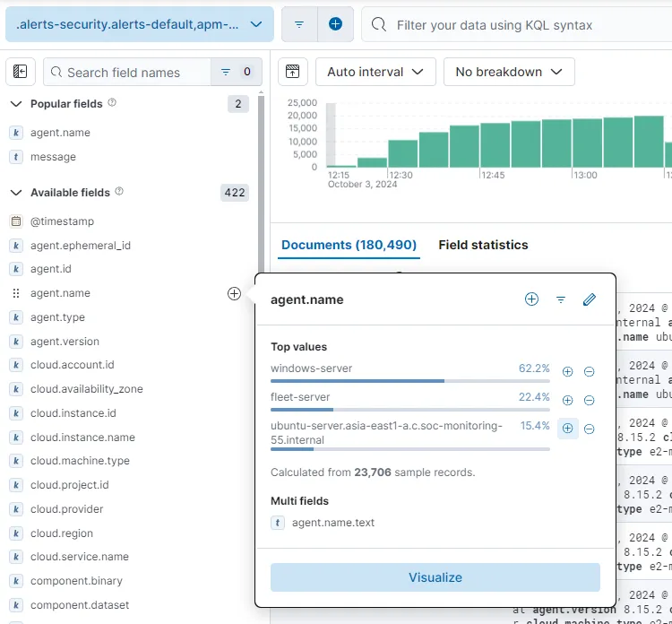Click the add filter plus icon in the top bar
The width and height of the screenshot is (672, 624).
pos(335,24)
